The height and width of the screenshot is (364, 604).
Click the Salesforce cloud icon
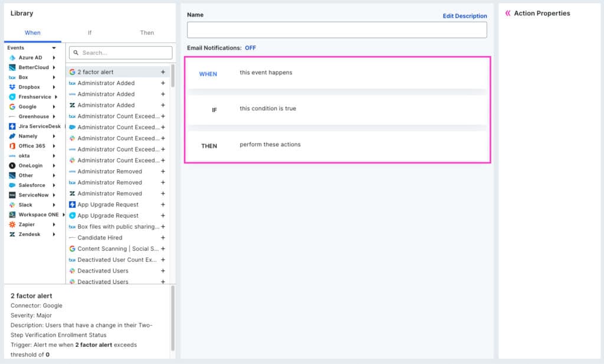[12, 185]
